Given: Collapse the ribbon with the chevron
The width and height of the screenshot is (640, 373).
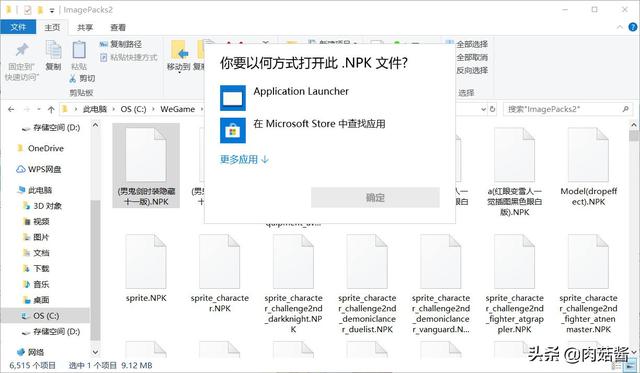Looking at the screenshot, I should pyautogui.click(x=620, y=27).
